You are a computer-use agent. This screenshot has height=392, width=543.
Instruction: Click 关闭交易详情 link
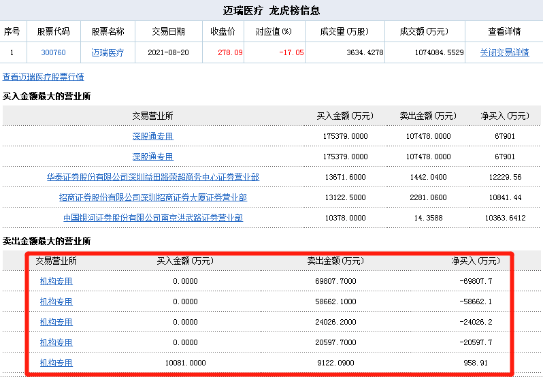(505, 52)
